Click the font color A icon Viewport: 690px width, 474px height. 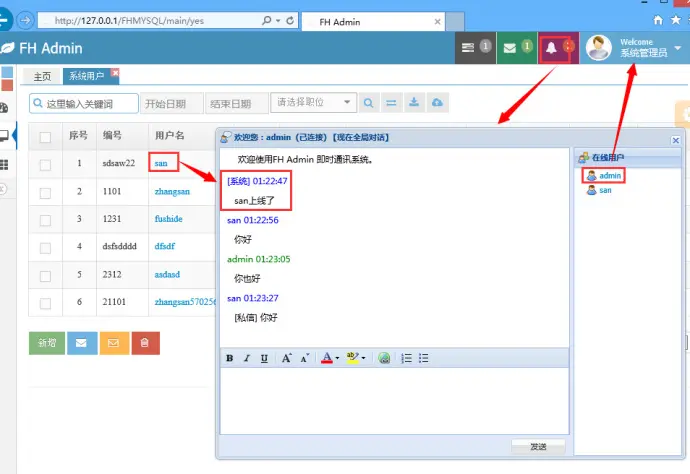327,358
